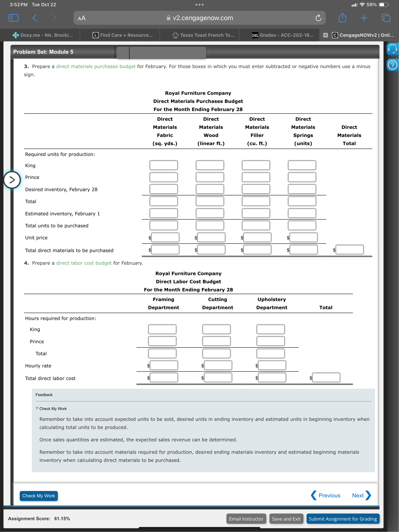The height and width of the screenshot is (532, 399).
Task: Open the share sheet icon
Action: point(342,18)
